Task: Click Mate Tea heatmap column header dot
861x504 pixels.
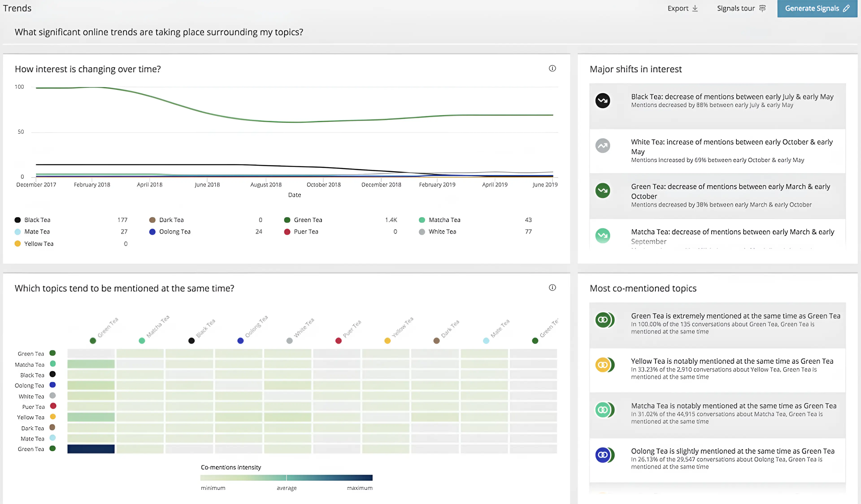Action: tap(486, 340)
